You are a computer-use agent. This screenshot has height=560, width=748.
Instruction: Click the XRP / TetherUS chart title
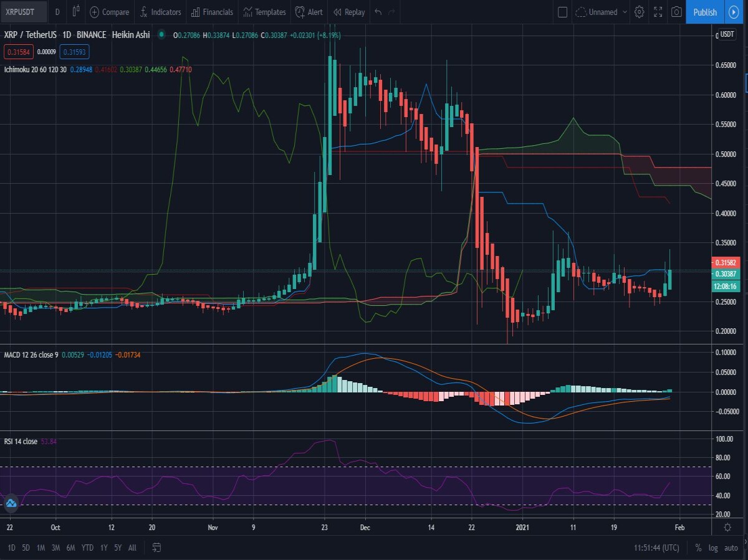31,35
